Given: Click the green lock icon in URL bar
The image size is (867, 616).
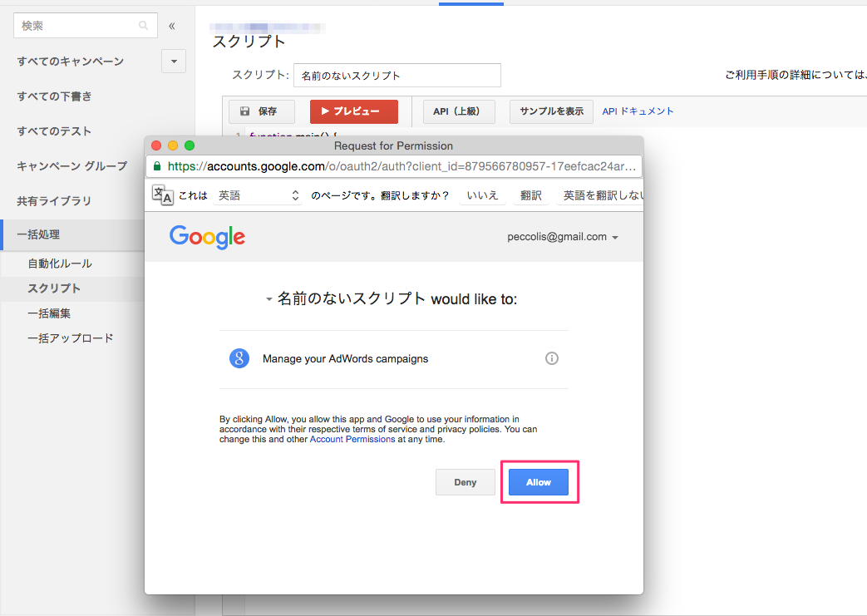Looking at the screenshot, I should 157,166.
